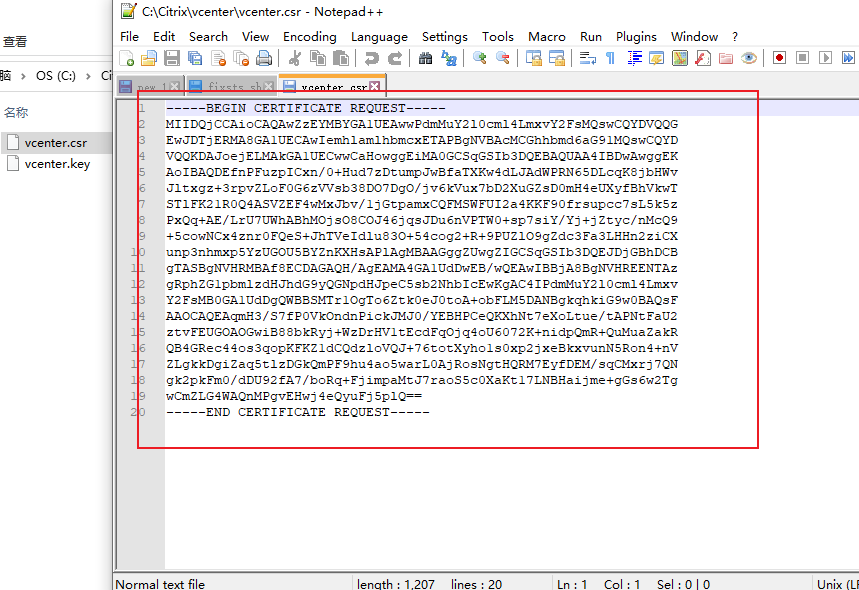Open the Encoding menu
This screenshot has height=590, width=859.
pos(309,36)
